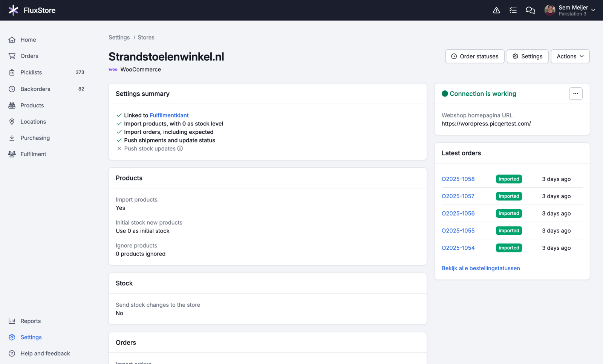Open Picklists from the sidebar

31,72
